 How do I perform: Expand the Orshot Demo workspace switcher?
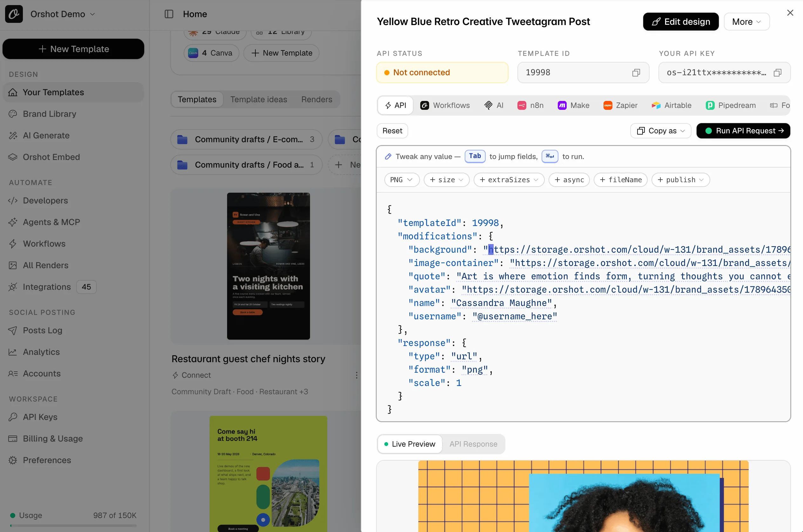63,14
